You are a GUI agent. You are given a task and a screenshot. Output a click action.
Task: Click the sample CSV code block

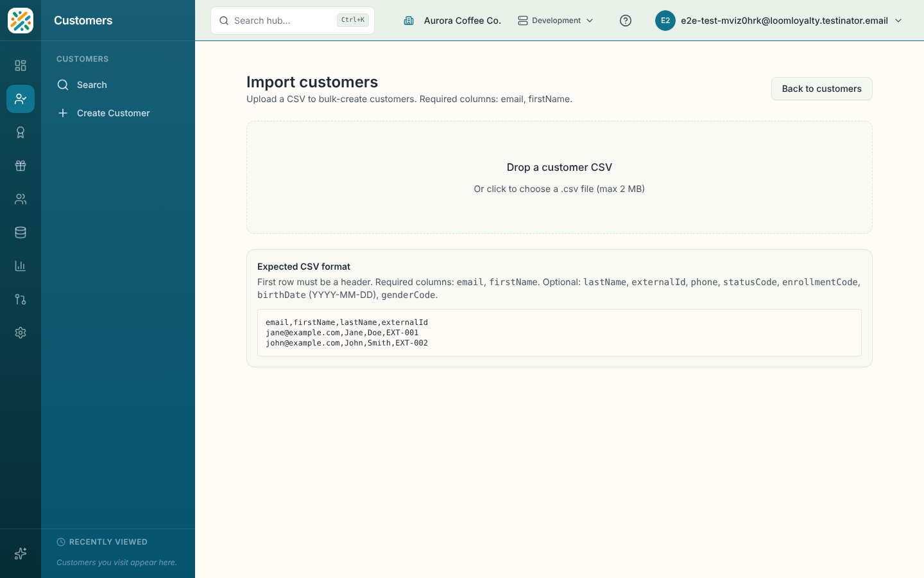[x=560, y=333]
